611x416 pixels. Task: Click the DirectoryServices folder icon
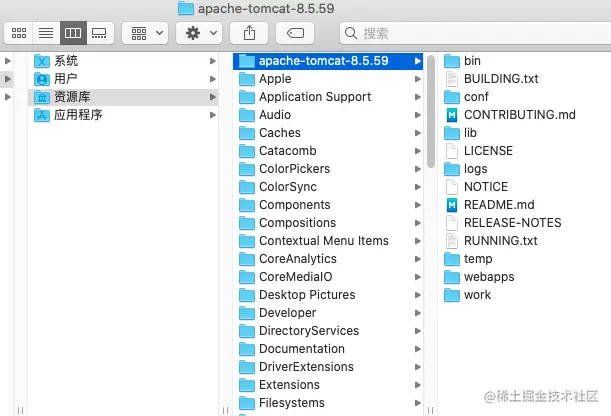tap(247, 331)
